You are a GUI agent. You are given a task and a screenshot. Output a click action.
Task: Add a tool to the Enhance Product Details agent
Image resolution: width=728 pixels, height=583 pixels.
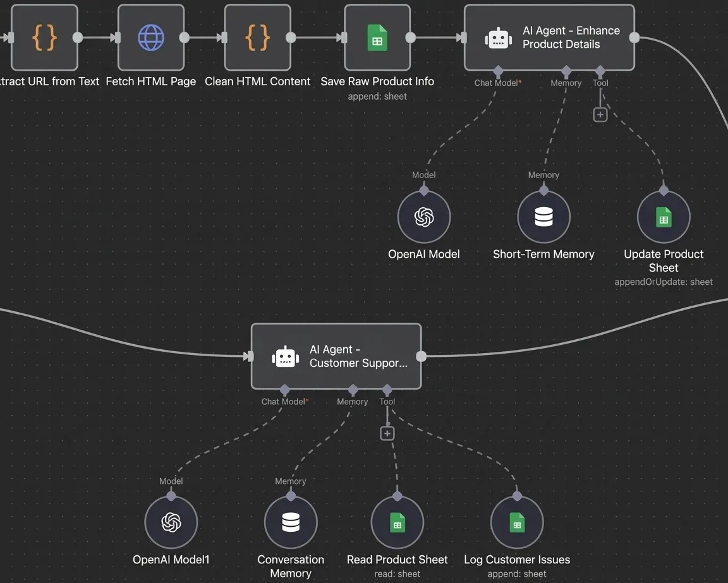coord(600,115)
